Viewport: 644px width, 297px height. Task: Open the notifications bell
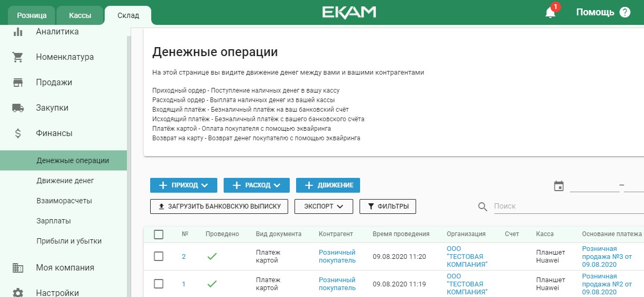tap(550, 13)
